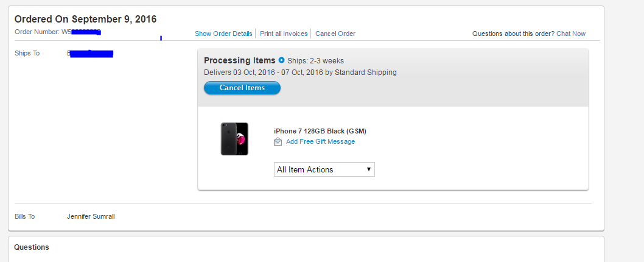Click the envelope gift message icon
Screen dimensions: 644x262
[278, 142]
